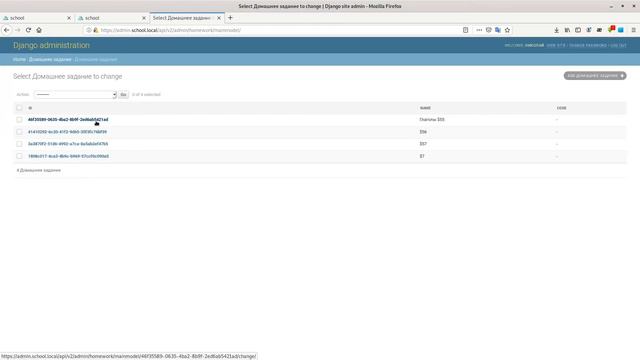Click the site security padlock icon

tap(96, 30)
